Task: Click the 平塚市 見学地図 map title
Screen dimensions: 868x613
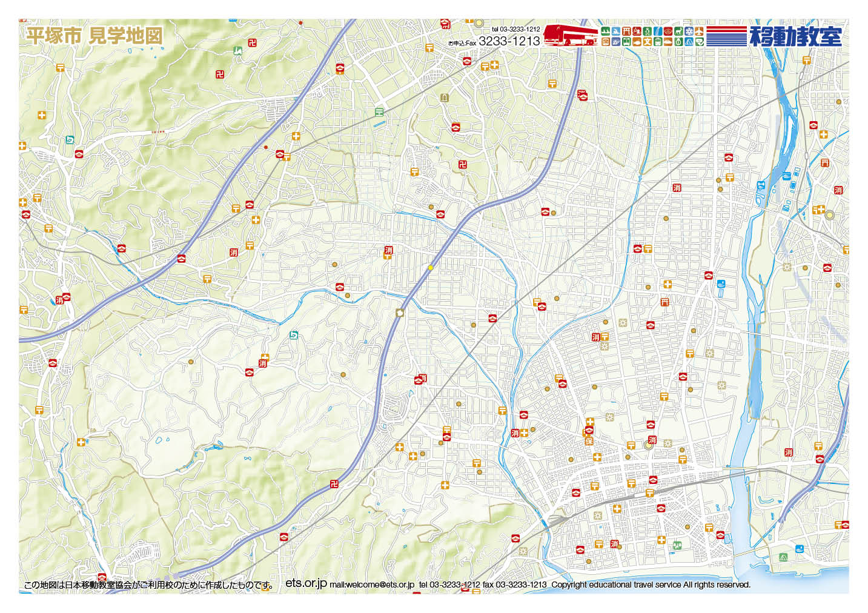Action: coord(94,36)
